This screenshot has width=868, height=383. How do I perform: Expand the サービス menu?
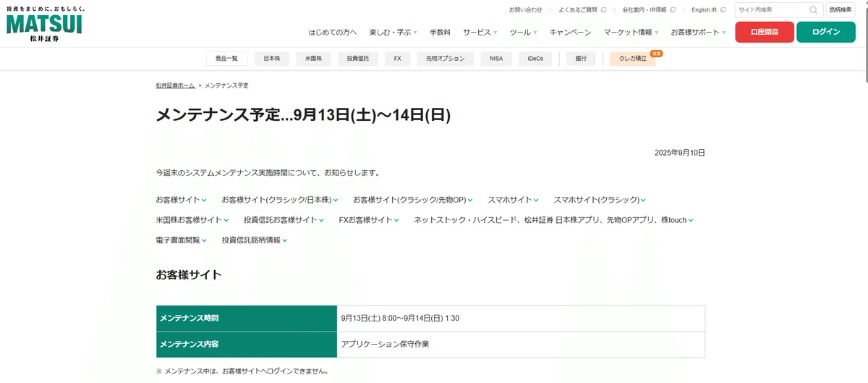480,33
